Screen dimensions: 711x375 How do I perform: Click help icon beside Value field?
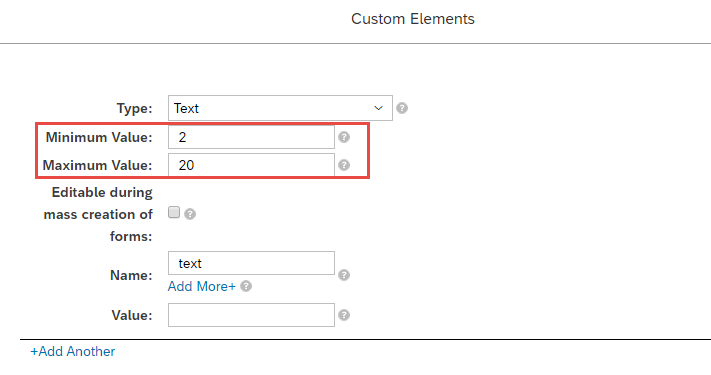344,315
